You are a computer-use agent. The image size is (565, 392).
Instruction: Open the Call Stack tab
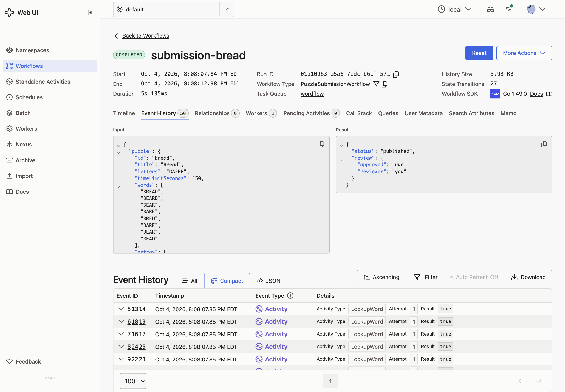click(359, 113)
